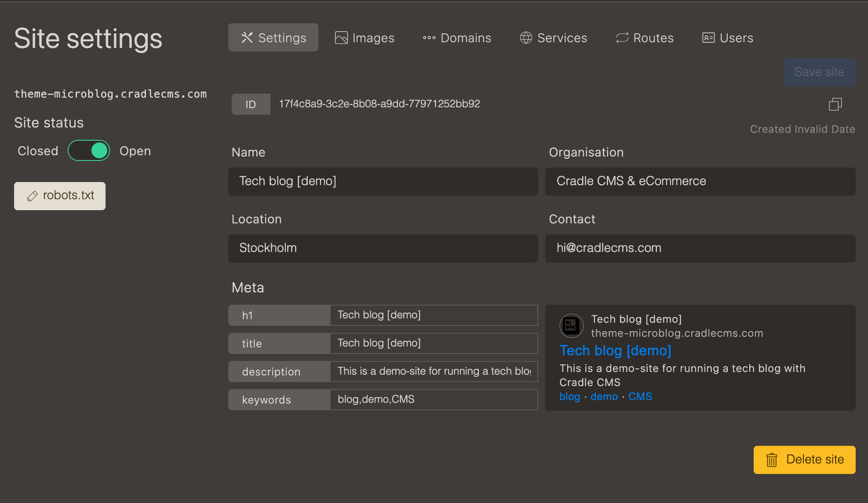This screenshot has width=868, height=503.
Task: Toggle the site status switch
Action: pyautogui.click(x=89, y=151)
